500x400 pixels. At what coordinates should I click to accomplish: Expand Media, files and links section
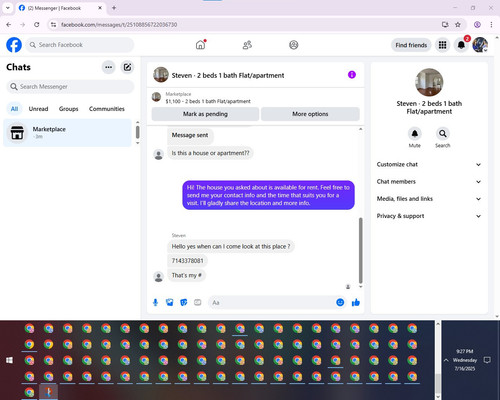429,199
